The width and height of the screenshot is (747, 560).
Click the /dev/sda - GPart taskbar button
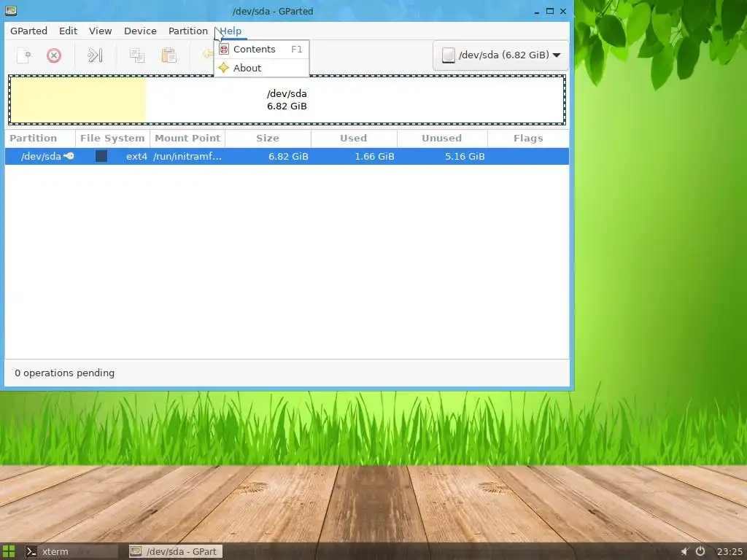(x=177, y=551)
